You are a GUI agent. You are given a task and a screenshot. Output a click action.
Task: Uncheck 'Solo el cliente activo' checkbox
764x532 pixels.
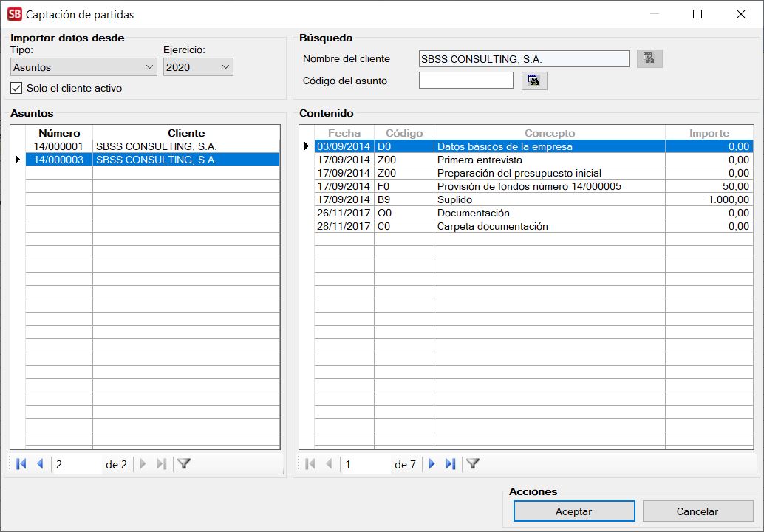point(17,88)
